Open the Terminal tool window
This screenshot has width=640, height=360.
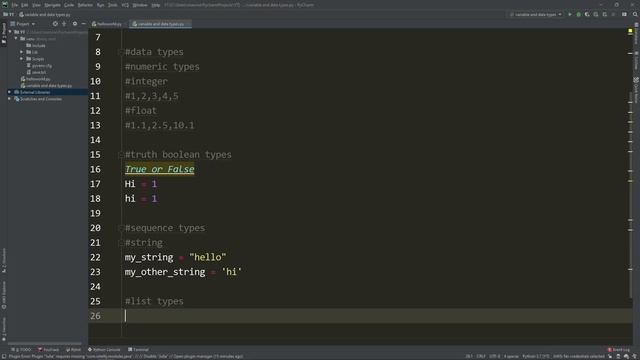138,349
